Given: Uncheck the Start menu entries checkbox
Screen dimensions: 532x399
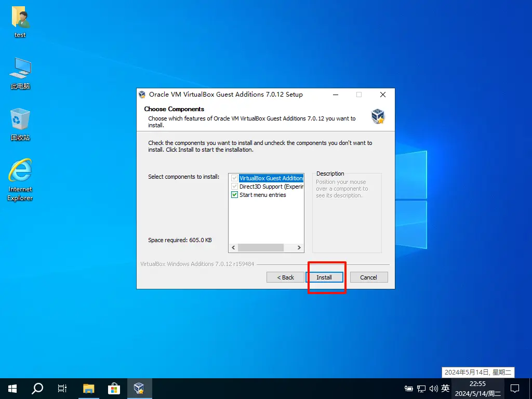Looking at the screenshot, I should click(234, 195).
